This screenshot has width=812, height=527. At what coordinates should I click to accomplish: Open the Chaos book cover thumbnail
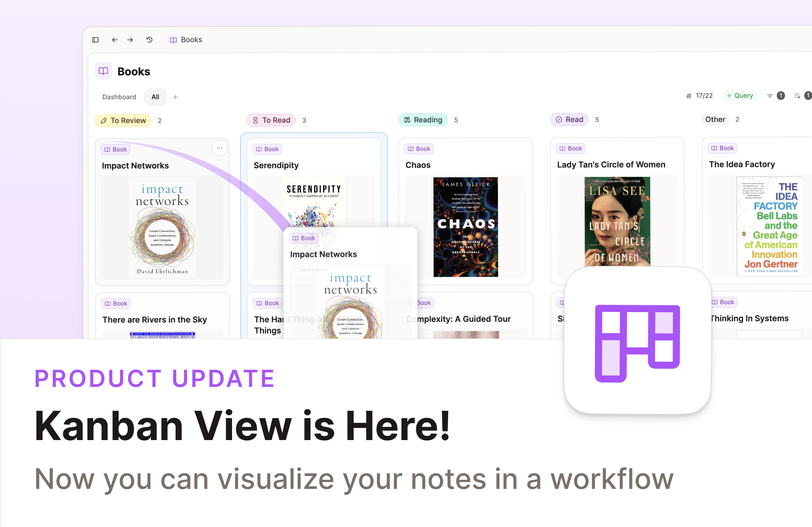[x=465, y=227]
